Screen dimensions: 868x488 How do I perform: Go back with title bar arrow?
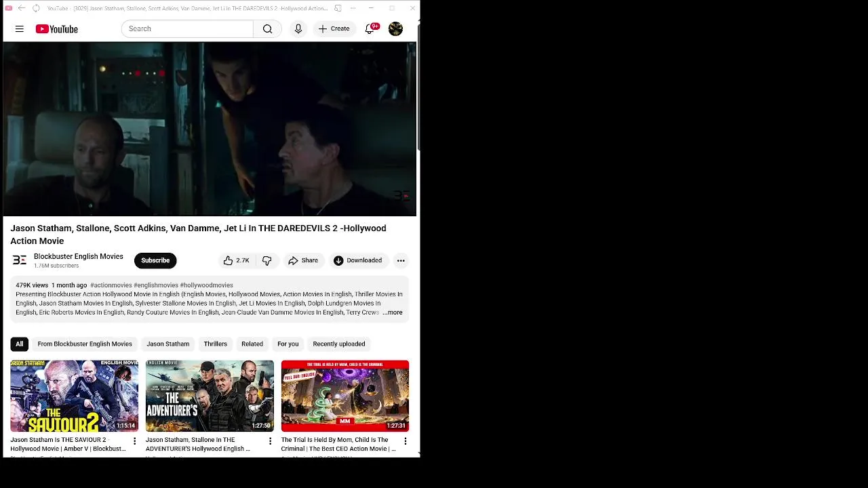click(22, 8)
